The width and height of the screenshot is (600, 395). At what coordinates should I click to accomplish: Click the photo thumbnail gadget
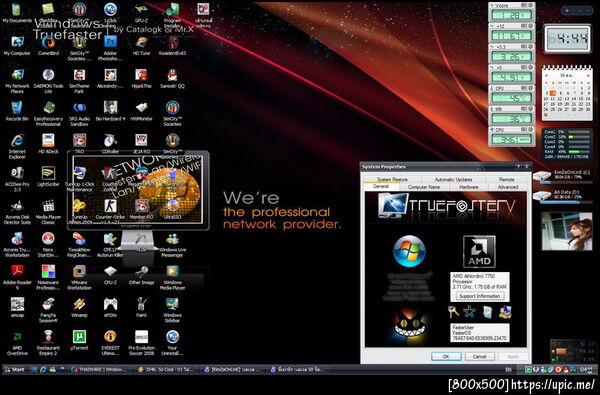coord(566,232)
